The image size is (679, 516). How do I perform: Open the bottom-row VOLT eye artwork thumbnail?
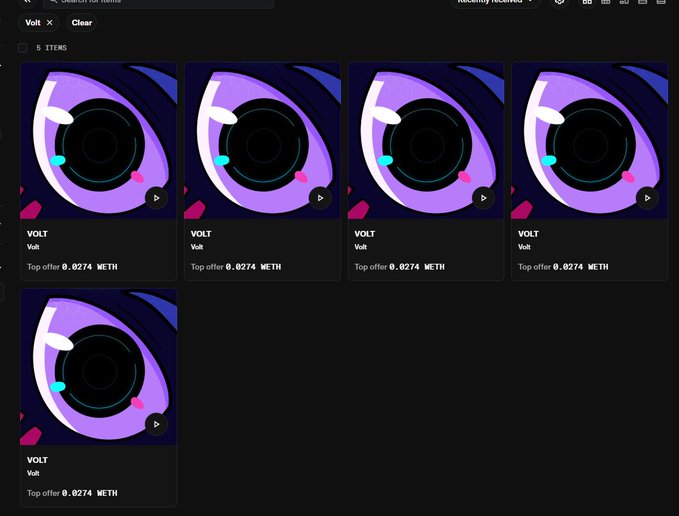pyautogui.click(x=98, y=367)
